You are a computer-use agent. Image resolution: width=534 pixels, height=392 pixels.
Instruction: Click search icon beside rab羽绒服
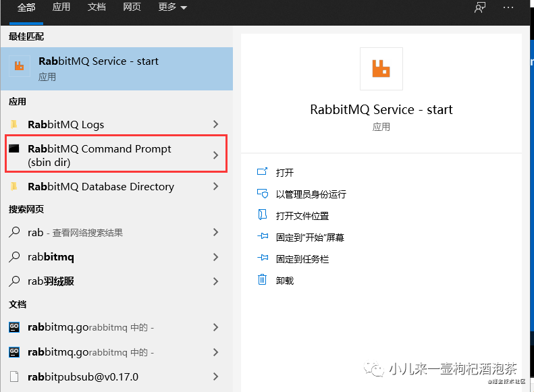14,281
